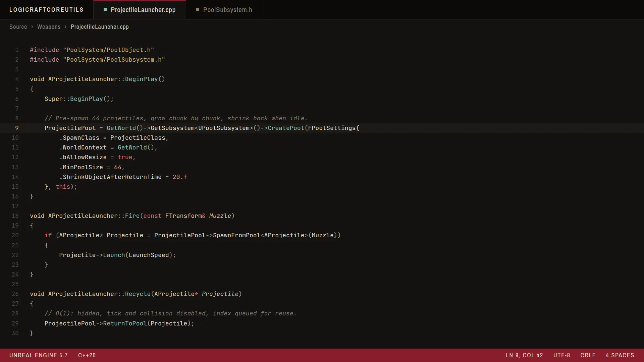This screenshot has height=362, width=644.
Task: Click line number 26 in the gutter
Action: point(15,294)
